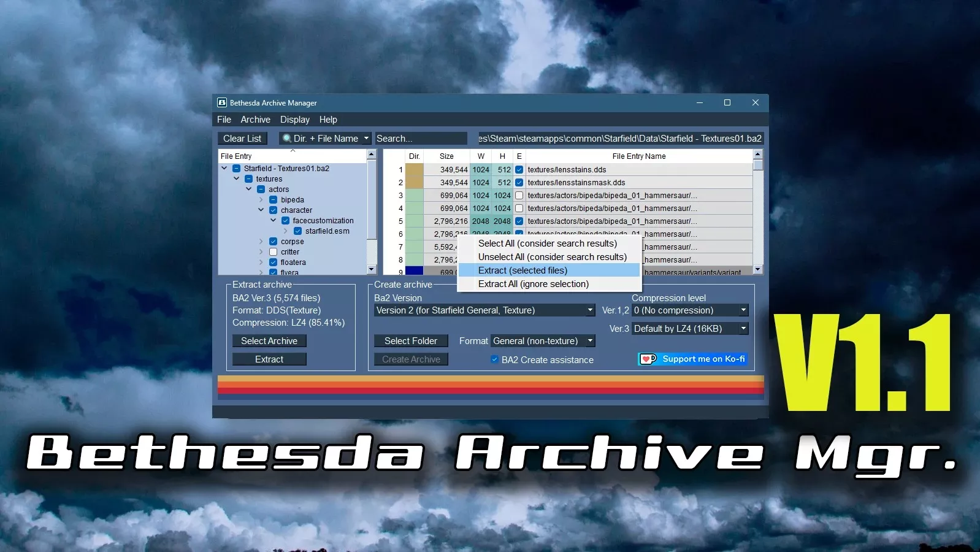The height and width of the screenshot is (552, 980).
Task: Check the critter folder checkbox
Action: (274, 252)
